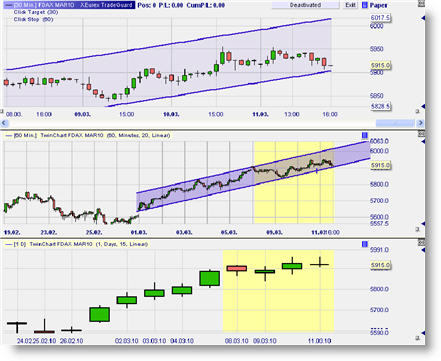Click the Deactivated status button

(x=305, y=5)
